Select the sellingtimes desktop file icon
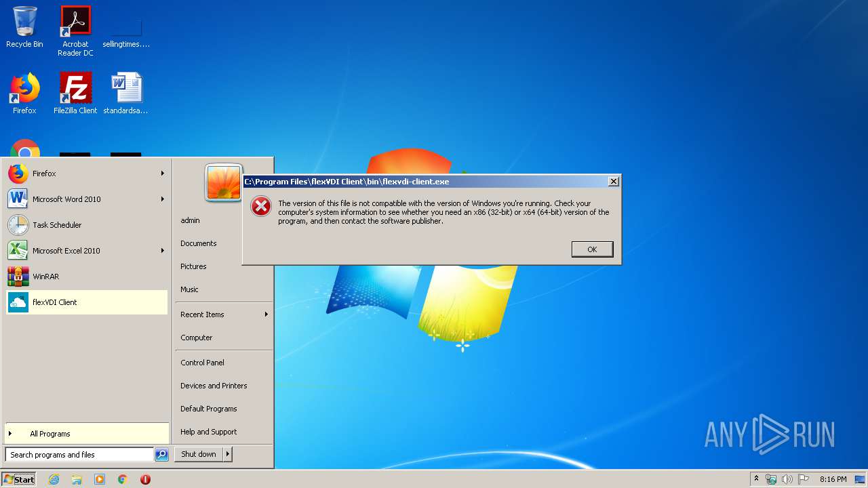The width and height of the screenshot is (868, 488). [126, 30]
